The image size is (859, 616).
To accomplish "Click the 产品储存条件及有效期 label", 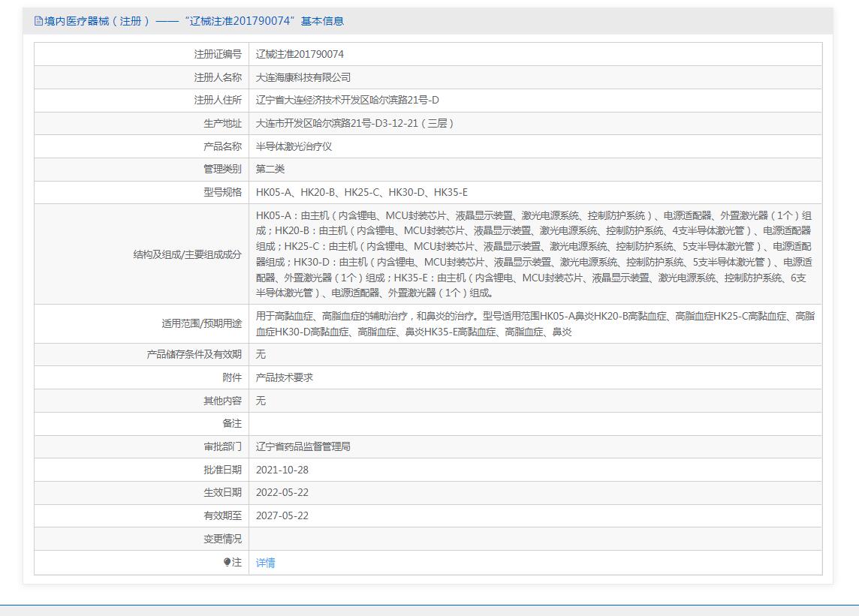I will 194,354.
